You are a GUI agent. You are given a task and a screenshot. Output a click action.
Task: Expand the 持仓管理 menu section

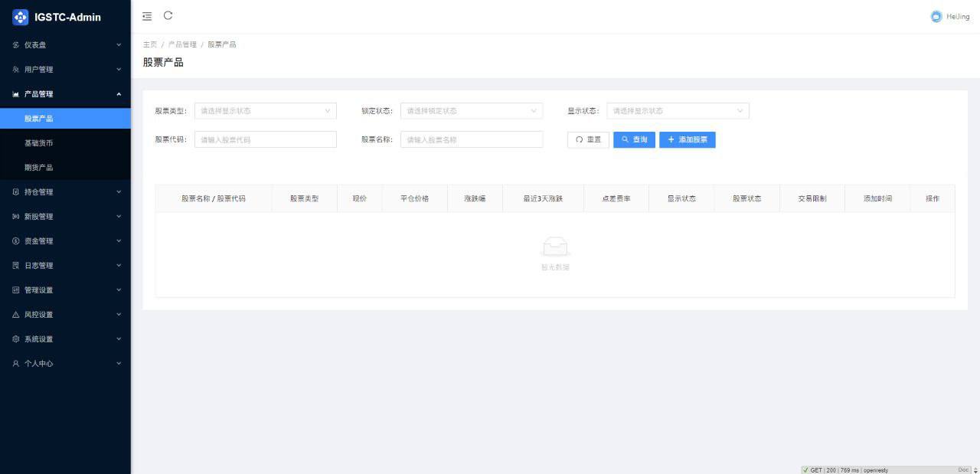(65, 191)
